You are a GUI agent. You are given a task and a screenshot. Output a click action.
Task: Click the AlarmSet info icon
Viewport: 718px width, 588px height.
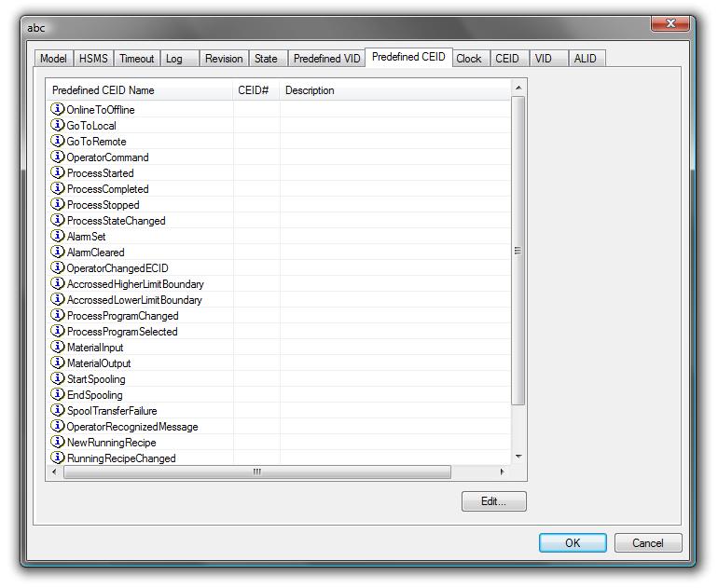click(x=58, y=237)
